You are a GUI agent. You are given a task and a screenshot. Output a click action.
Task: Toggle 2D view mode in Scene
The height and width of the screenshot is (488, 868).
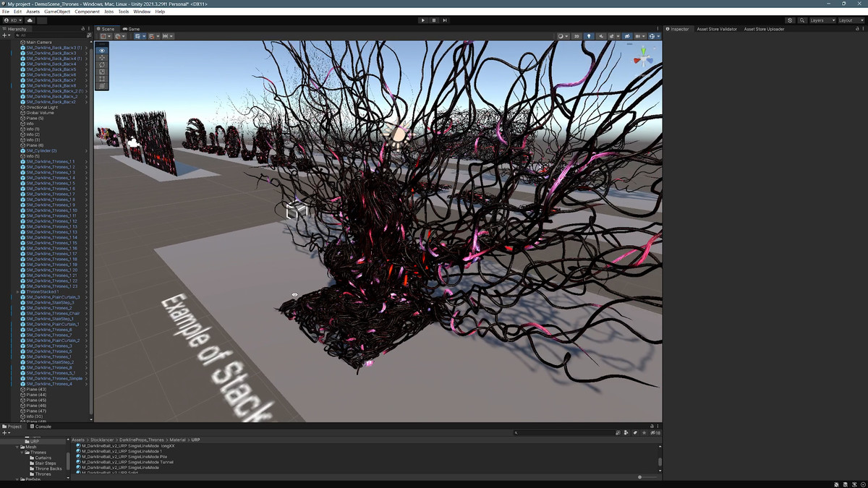point(576,36)
